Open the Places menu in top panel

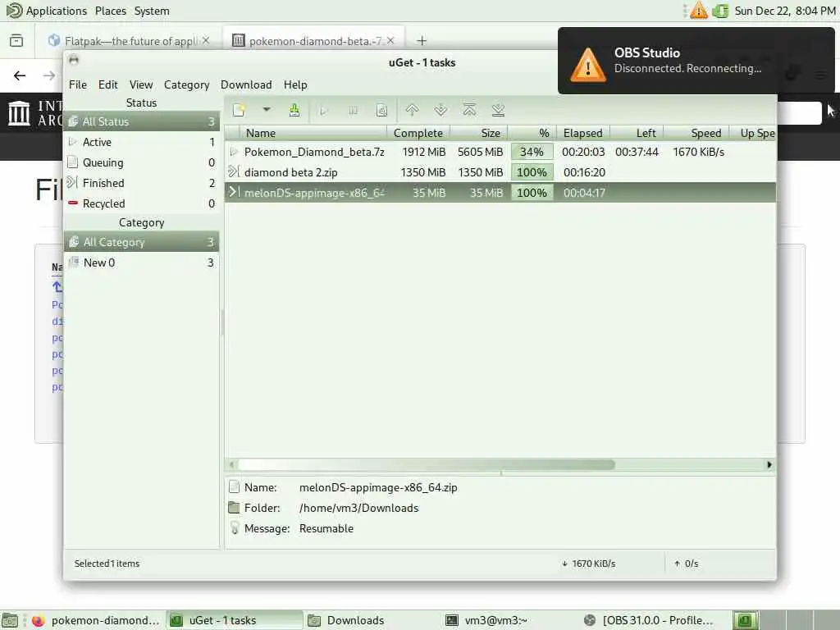click(x=111, y=11)
